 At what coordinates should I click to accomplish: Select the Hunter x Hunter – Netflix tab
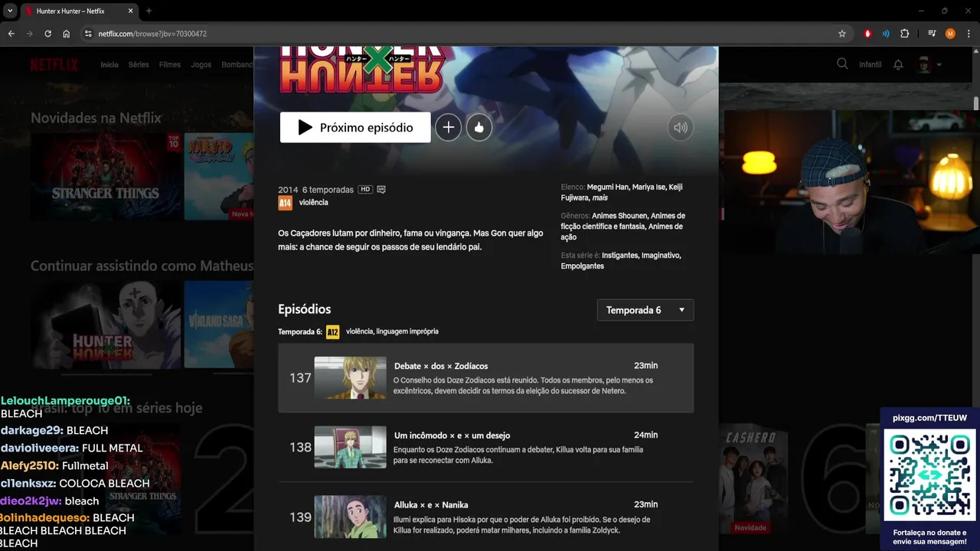click(79, 11)
